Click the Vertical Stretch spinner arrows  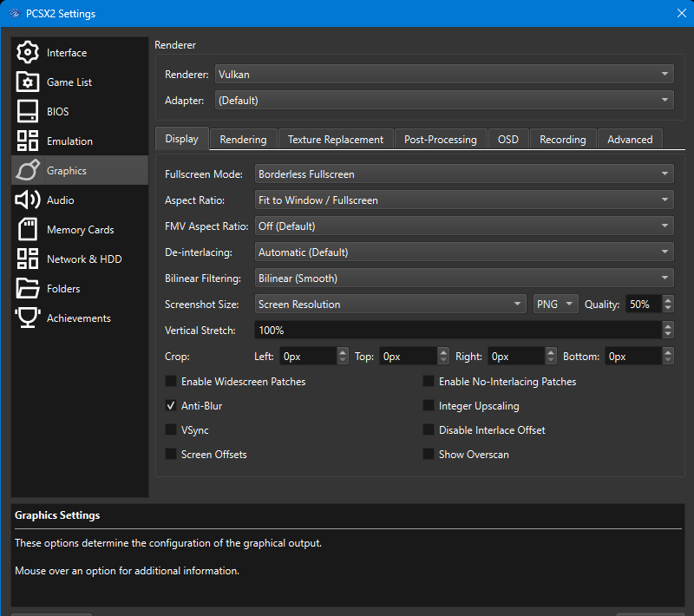click(668, 331)
